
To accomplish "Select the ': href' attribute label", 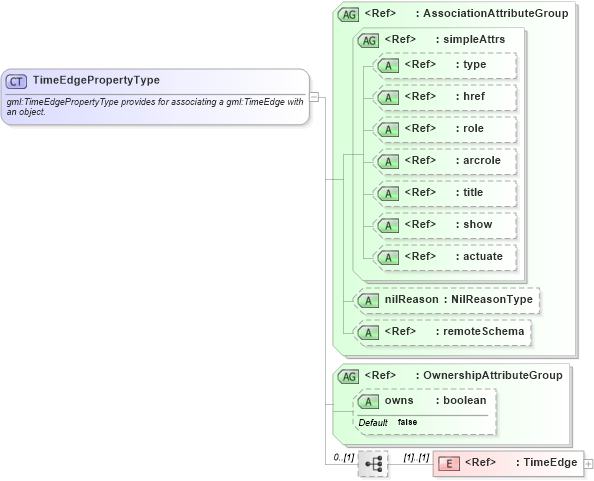I will pos(470,96).
